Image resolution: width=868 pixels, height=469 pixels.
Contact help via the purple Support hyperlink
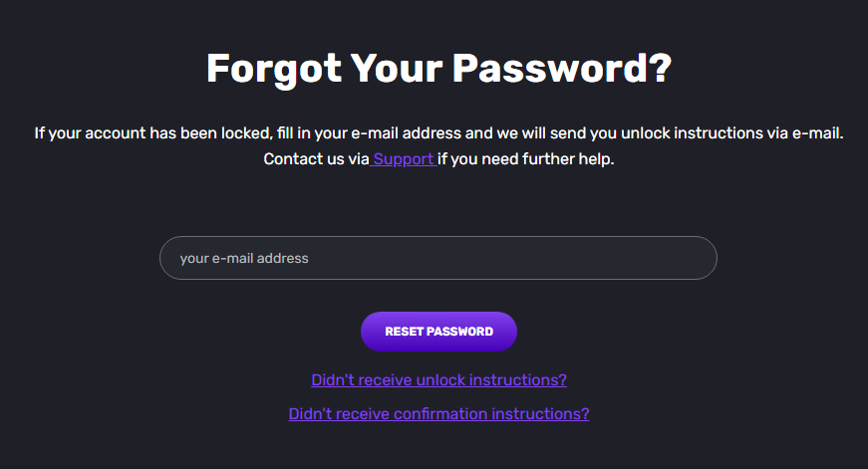(404, 159)
